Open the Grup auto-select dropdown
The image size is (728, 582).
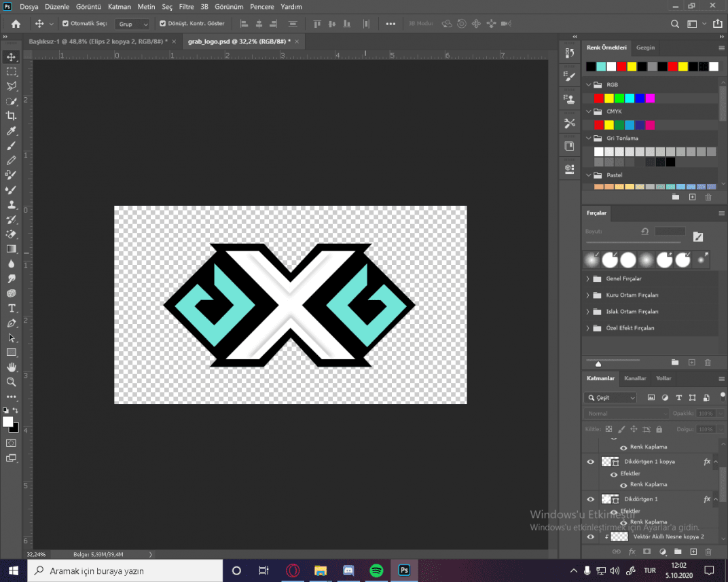132,24
